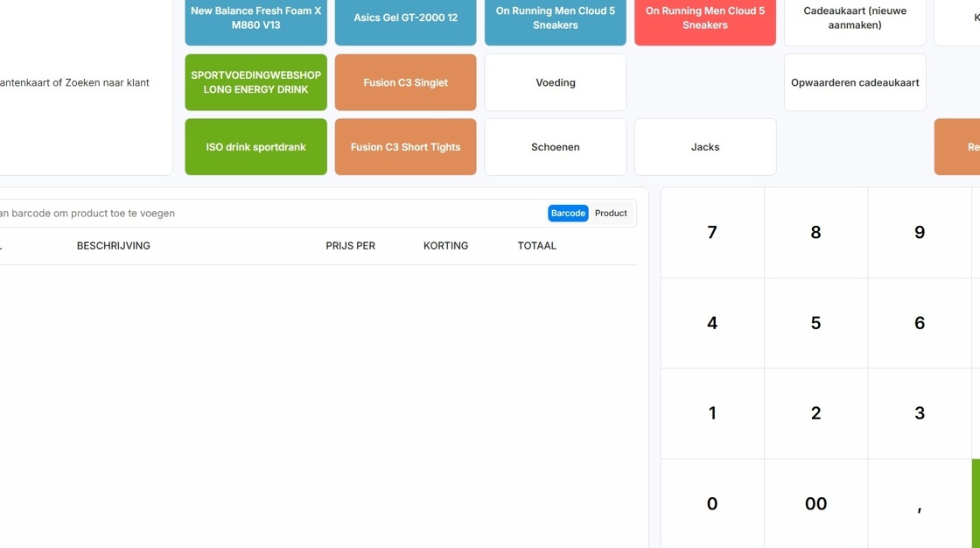Click the PRIJS PER column header

[351, 246]
